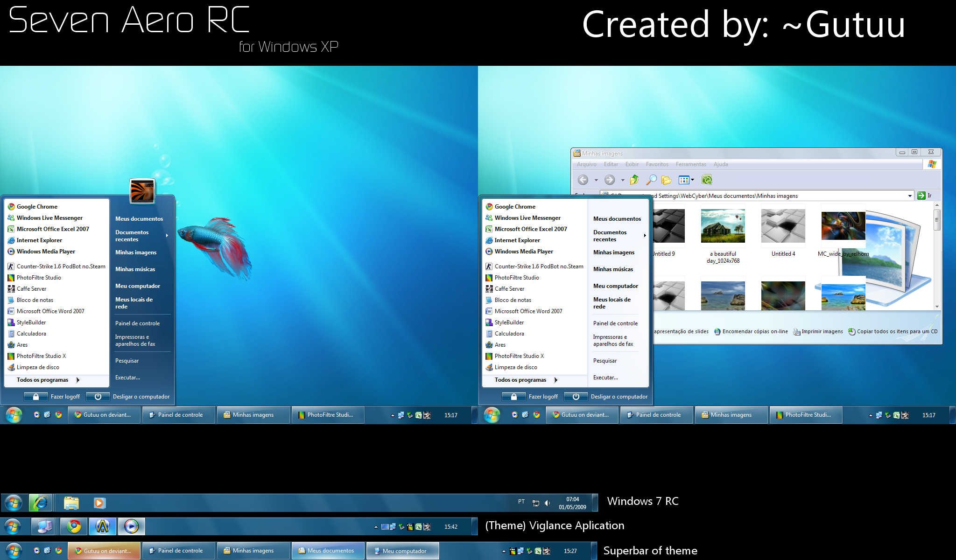Open the Exibir menu in Minhas imagens
Image resolution: width=956 pixels, height=560 pixels.
(x=632, y=164)
